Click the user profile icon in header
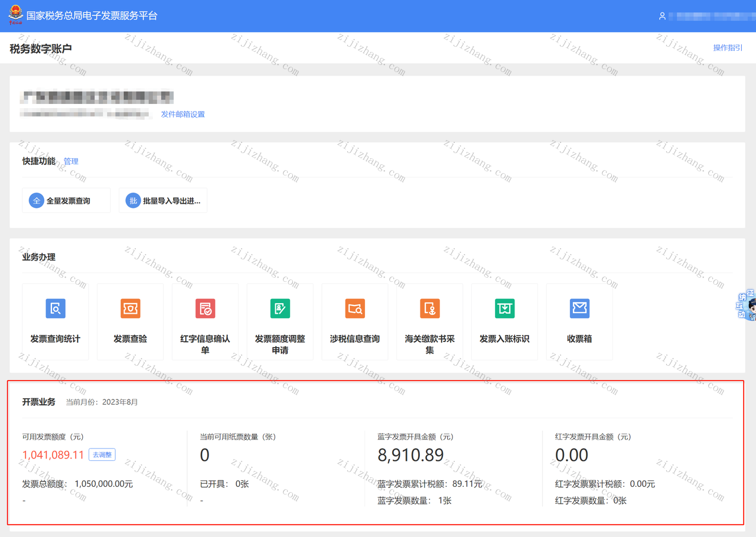This screenshot has width=756, height=537. pyautogui.click(x=662, y=16)
